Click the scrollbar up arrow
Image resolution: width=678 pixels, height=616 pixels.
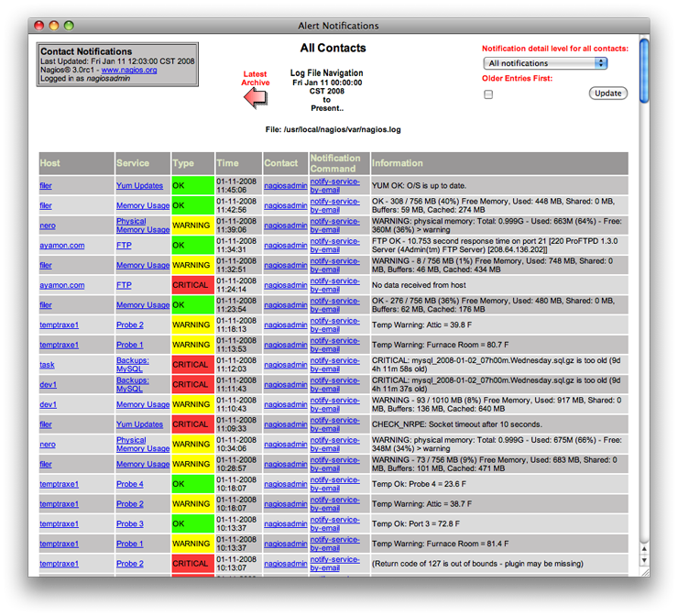[644, 547]
